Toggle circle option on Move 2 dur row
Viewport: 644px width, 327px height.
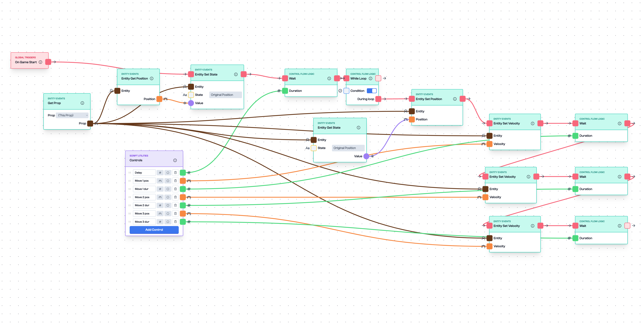pyautogui.click(x=168, y=205)
